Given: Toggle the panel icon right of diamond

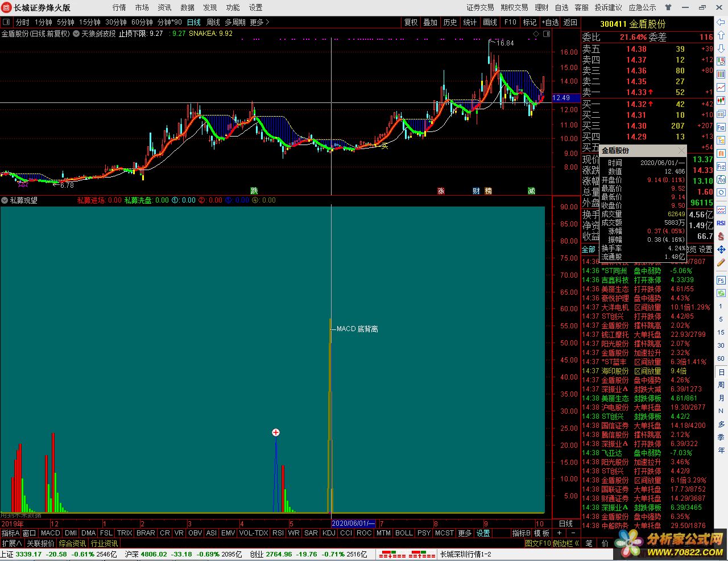Looking at the screenshot, I should [x=547, y=34].
